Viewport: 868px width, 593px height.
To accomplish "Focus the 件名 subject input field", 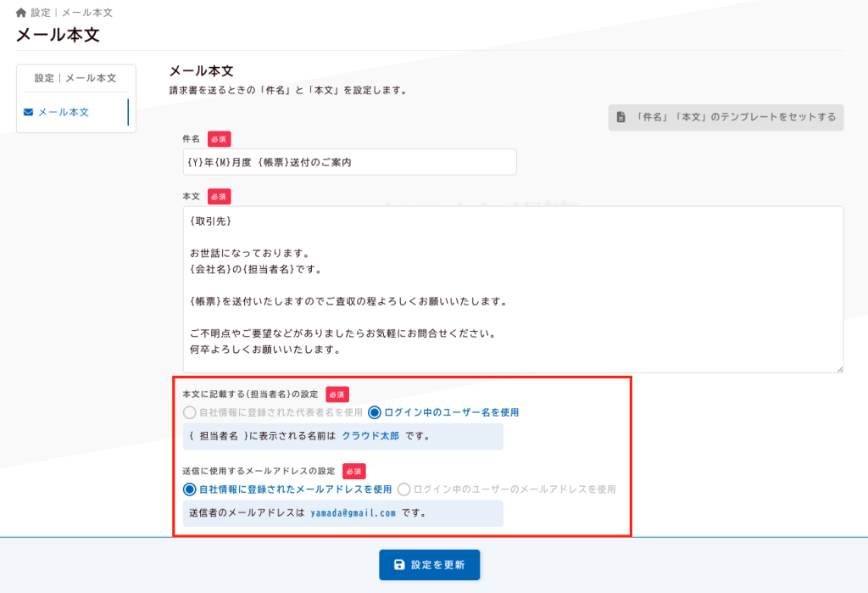I will (349, 162).
